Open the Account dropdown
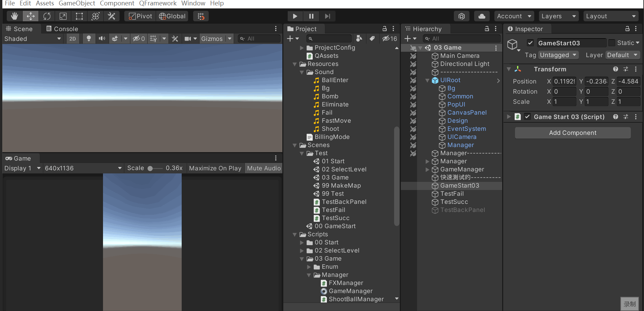The height and width of the screenshot is (311, 644). click(x=514, y=16)
